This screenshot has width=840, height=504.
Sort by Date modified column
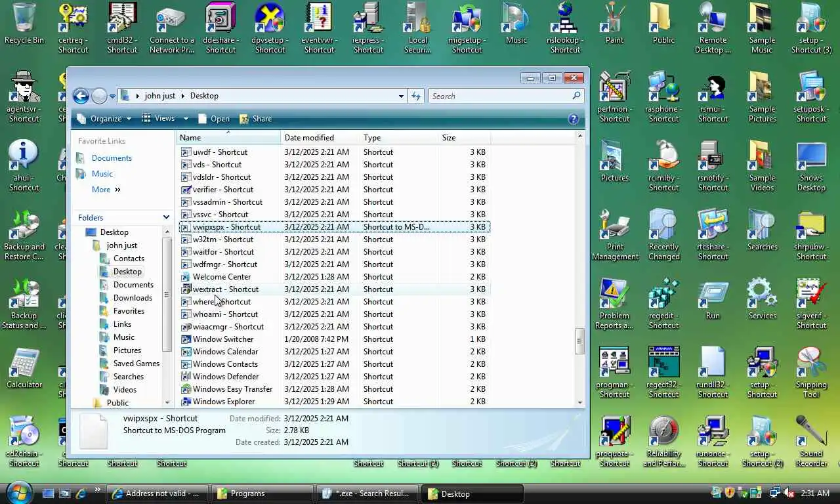[x=320, y=138]
